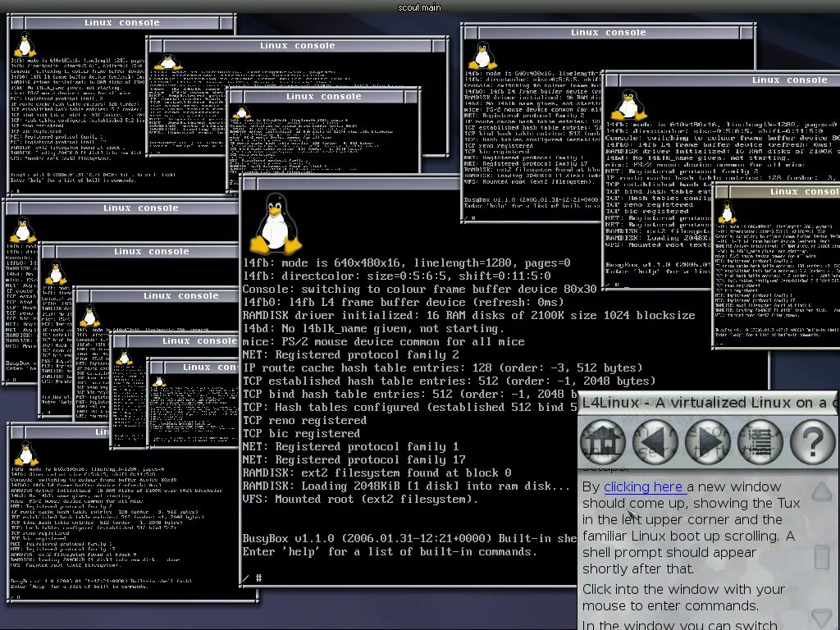This screenshot has height=630, width=840.
Task: Follow the "clicking here" link
Action: 643,487
